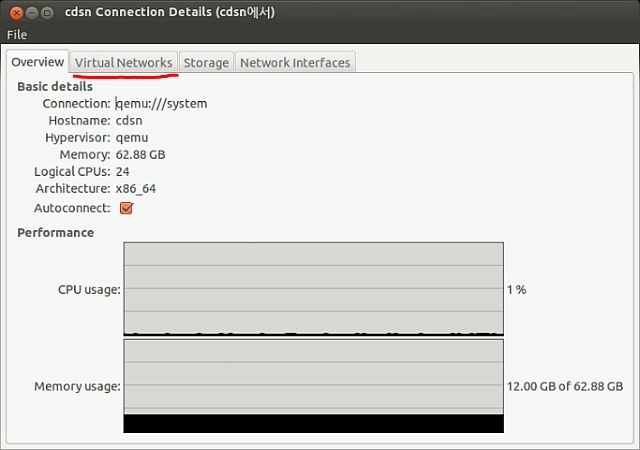The image size is (640, 450).
Task: Select the hypervisor value qemu
Action: (132, 138)
